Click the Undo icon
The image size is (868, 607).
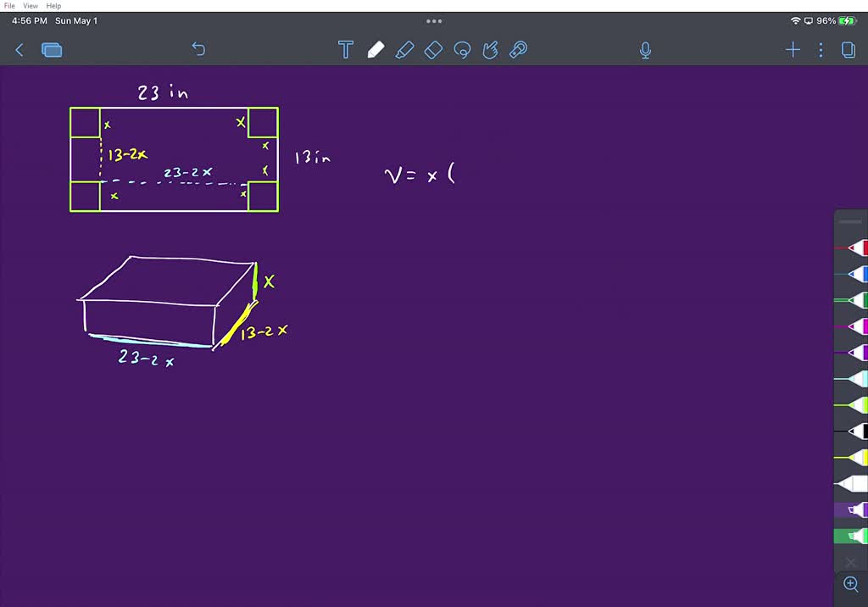(198, 50)
